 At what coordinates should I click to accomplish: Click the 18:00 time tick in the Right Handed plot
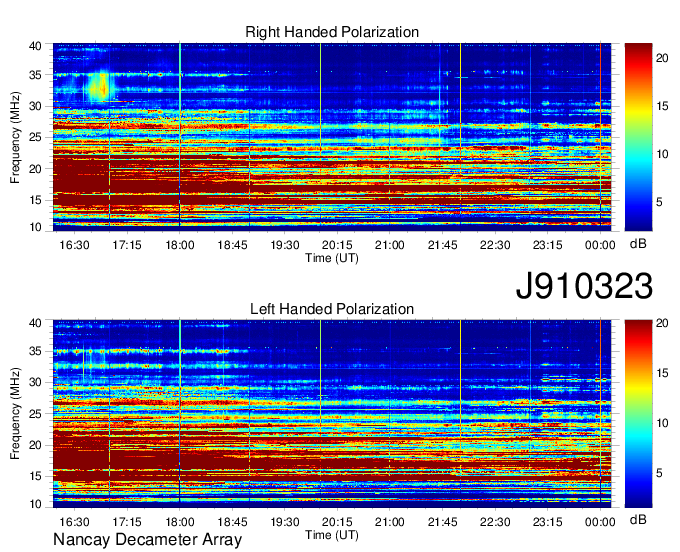[x=180, y=245]
